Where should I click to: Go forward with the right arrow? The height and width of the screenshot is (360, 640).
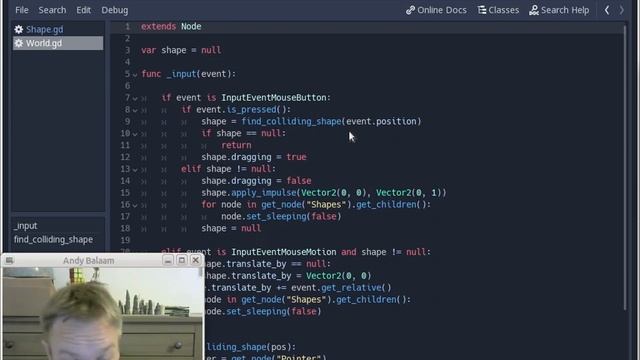622,10
